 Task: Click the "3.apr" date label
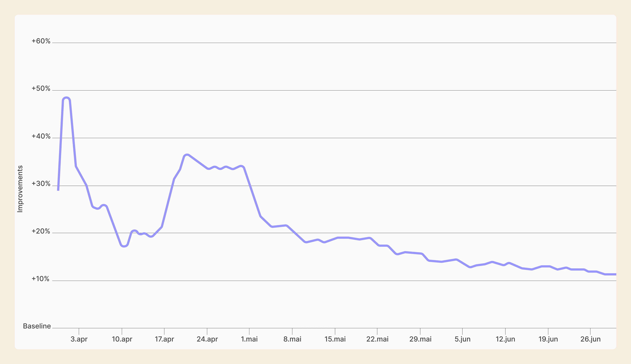click(79, 339)
